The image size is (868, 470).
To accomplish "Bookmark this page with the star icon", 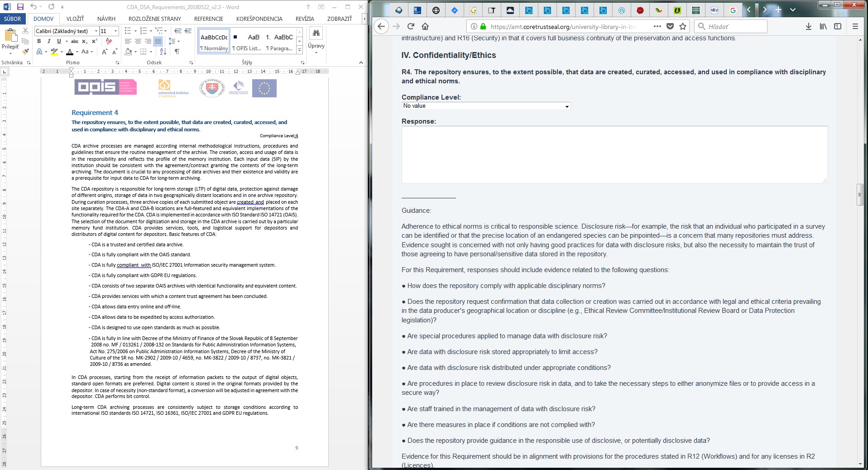I will [x=683, y=26].
